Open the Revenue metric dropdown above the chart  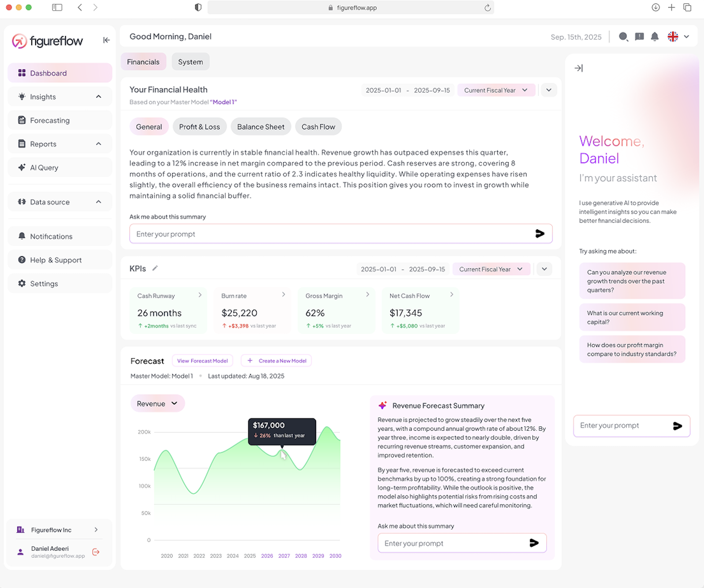pos(158,403)
